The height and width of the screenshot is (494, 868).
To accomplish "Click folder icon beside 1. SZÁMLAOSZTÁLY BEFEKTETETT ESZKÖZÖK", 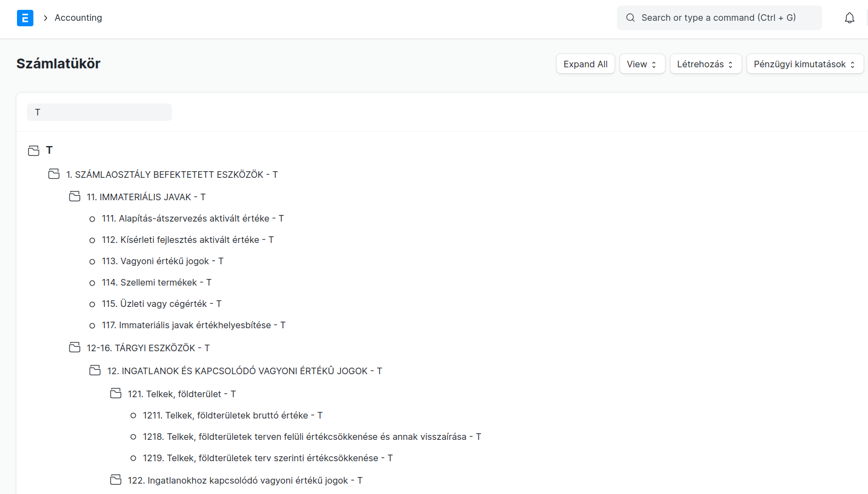I will click(x=54, y=174).
